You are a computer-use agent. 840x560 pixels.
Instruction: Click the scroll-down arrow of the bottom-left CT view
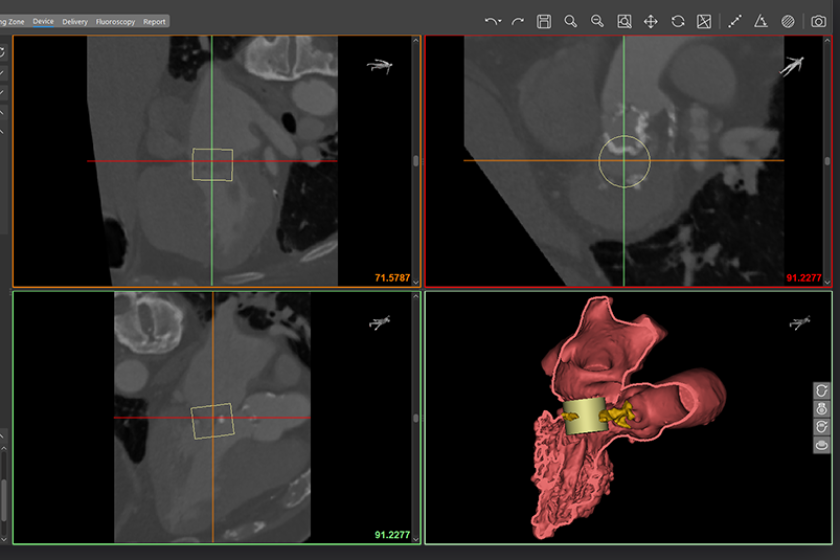click(416, 540)
